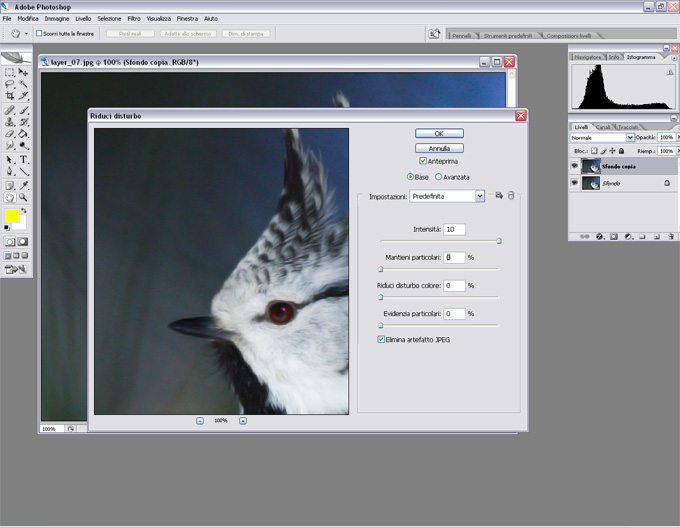Screen dimensions: 680x528
Task: Switch to the Navigatore tab
Action: tap(588, 57)
